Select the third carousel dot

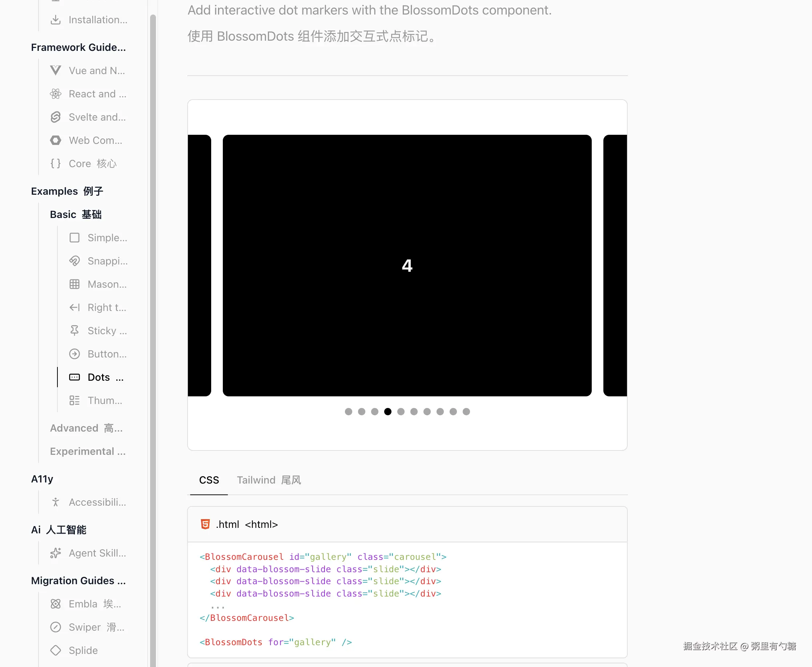pos(374,412)
